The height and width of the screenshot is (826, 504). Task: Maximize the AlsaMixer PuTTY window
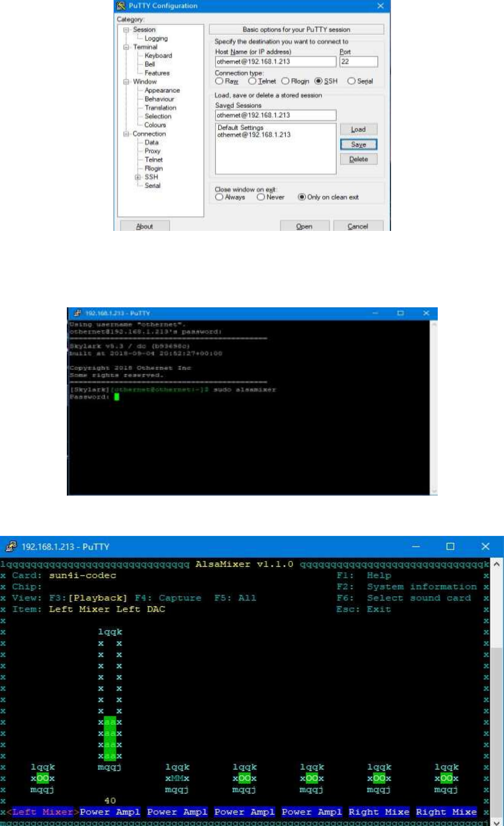tap(450, 546)
